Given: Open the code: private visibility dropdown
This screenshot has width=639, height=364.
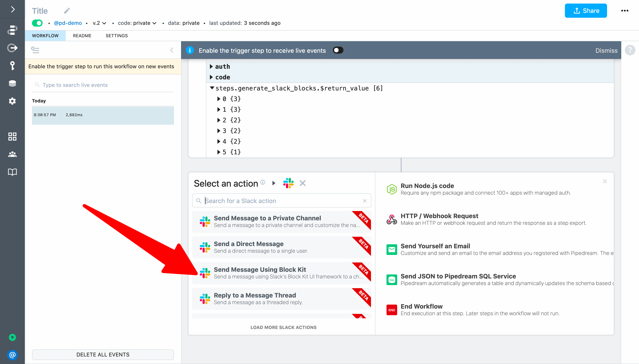Looking at the screenshot, I should (137, 23).
